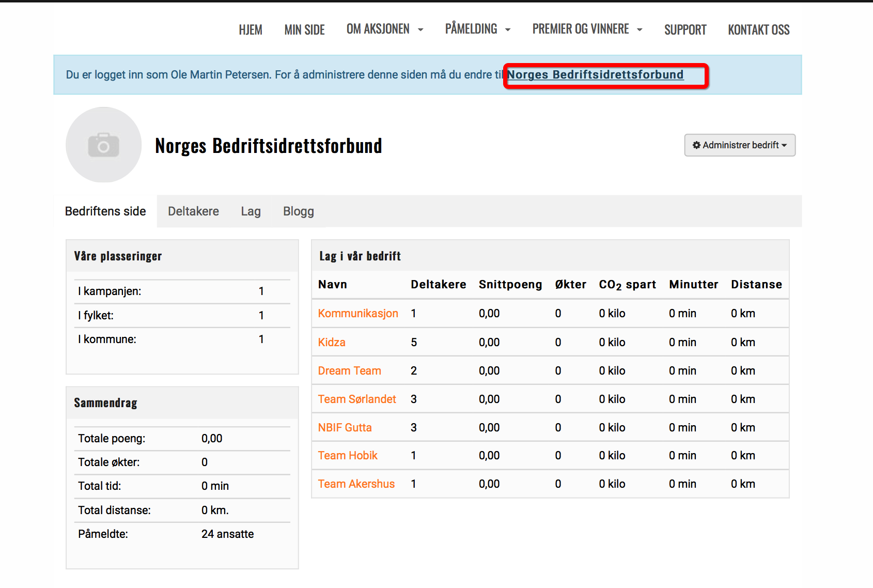Screen dimensions: 873x588
Task: Open the SUPPORT page
Action: point(685,30)
